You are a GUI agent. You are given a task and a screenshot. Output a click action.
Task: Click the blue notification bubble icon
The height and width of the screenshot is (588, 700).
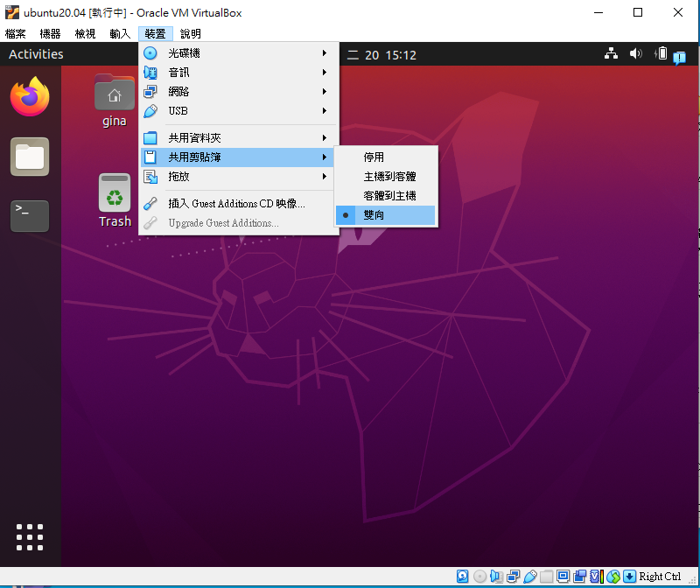[680, 57]
